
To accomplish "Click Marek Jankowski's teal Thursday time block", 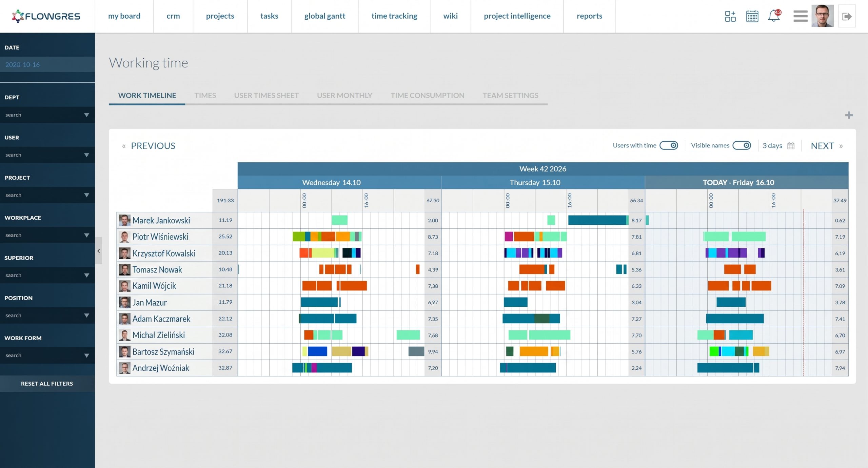I will click(598, 220).
